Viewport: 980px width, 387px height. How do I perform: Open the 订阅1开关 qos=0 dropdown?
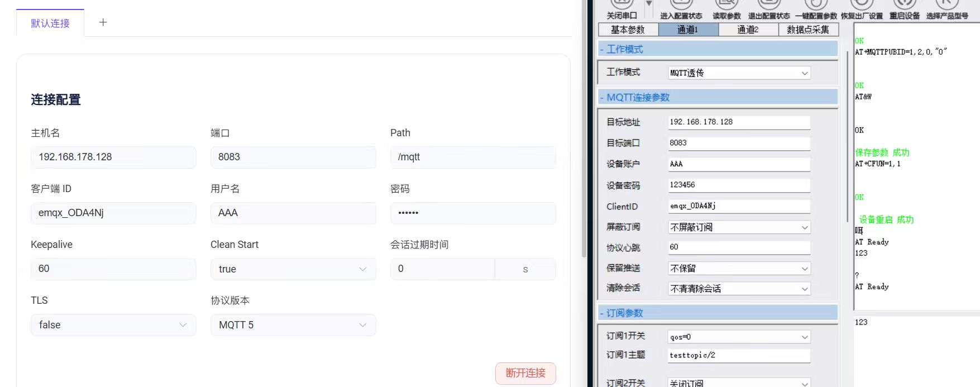739,337
